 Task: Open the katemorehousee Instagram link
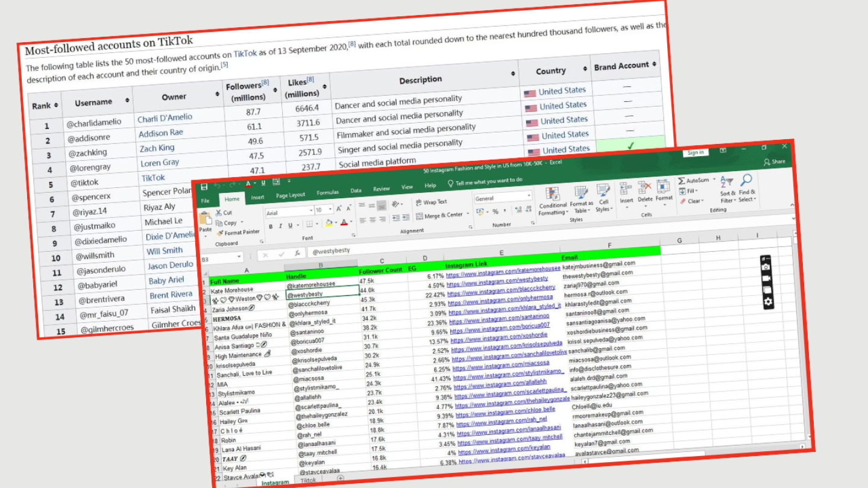pos(503,271)
